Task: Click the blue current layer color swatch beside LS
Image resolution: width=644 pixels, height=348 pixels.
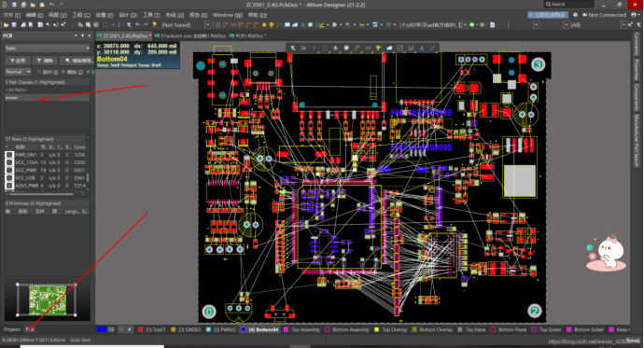Action: [x=102, y=329]
